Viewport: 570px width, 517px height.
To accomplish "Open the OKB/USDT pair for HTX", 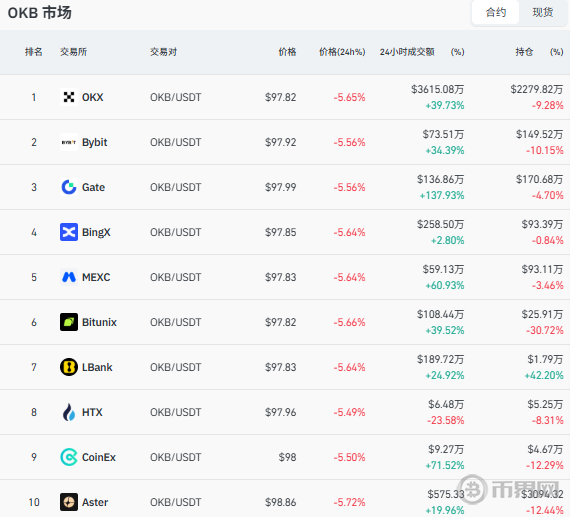I will pyautogui.click(x=176, y=412).
